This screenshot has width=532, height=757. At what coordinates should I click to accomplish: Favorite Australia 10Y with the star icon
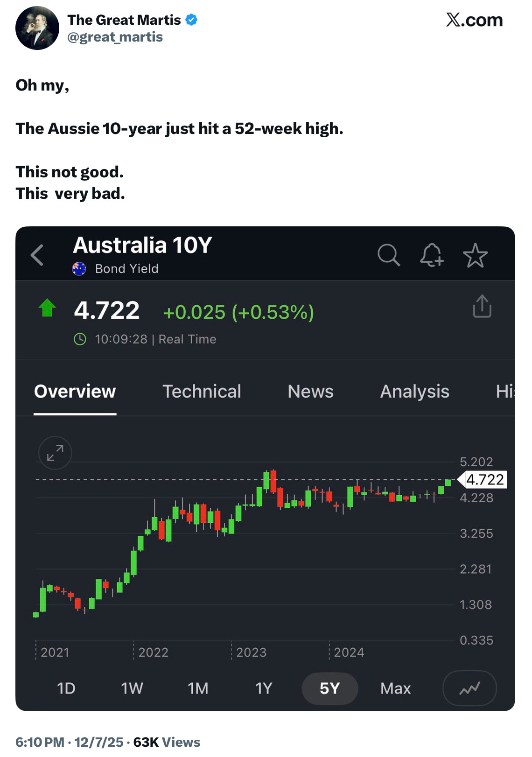click(475, 255)
